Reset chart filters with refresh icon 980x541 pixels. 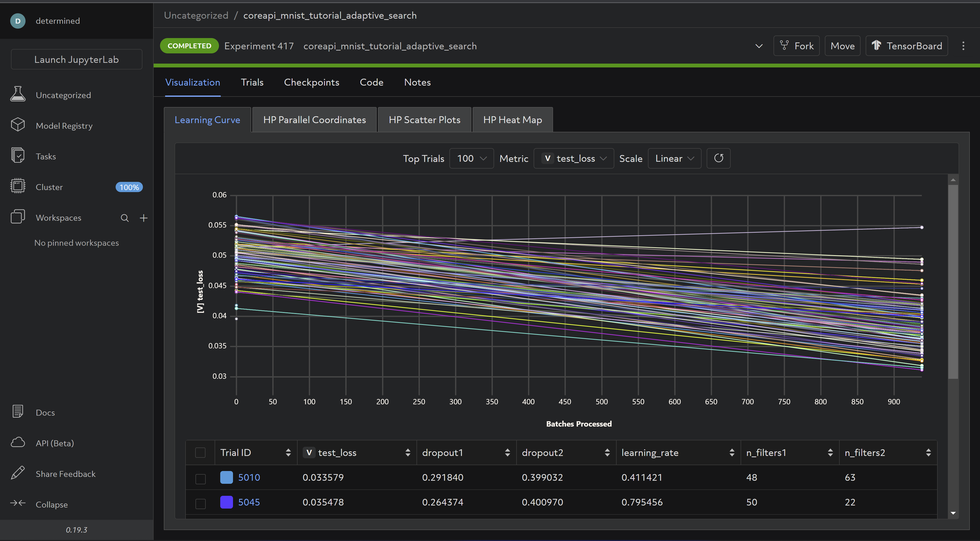(718, 158)
